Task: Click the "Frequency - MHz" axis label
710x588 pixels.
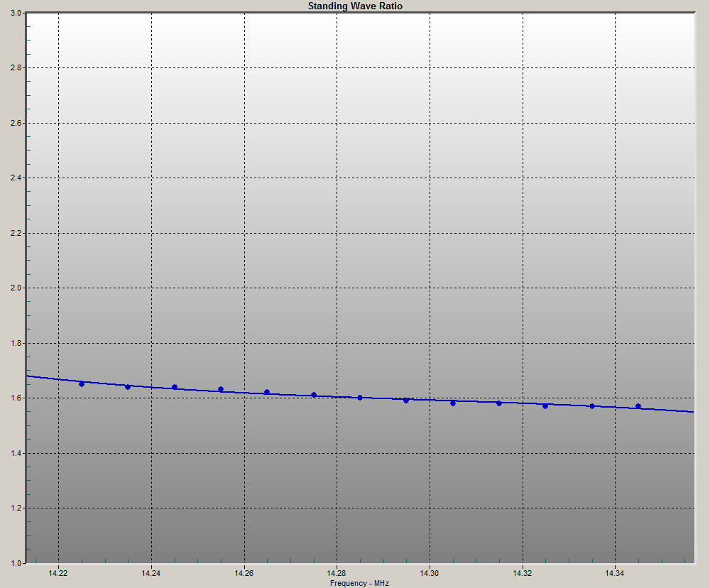Action: point(361,582)
